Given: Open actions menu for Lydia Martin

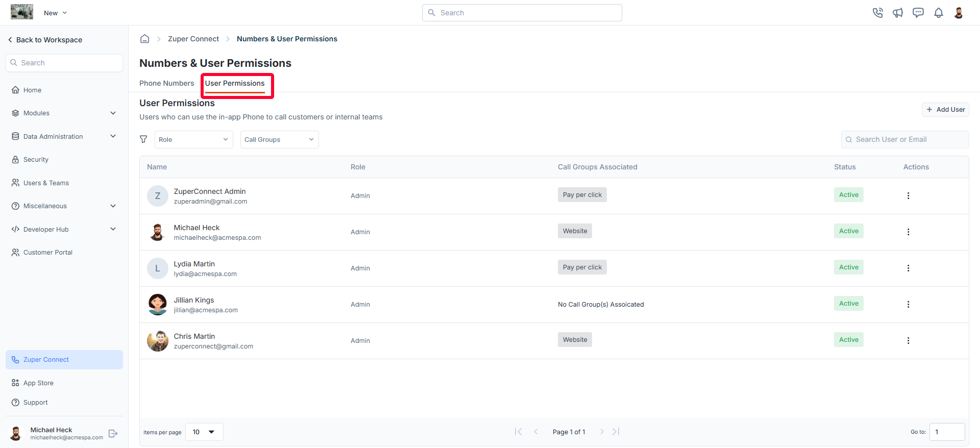Looking at the screenshot, I should pos(908,268).
